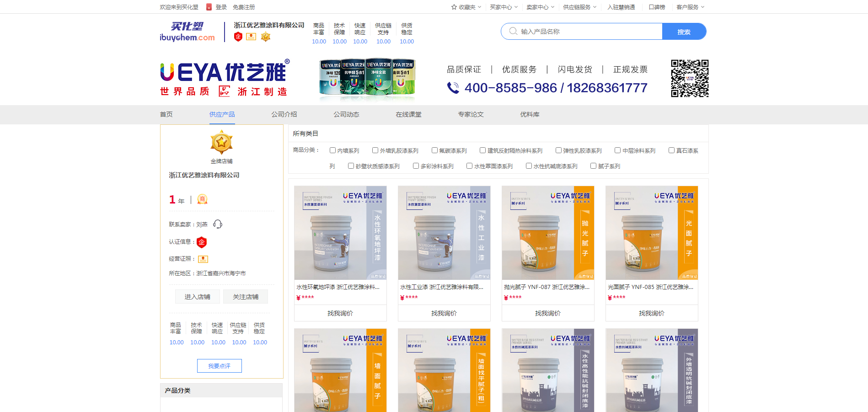Click the login user icon beside 登录
Image resolution: width=868 pixels, height=412 pixels.
[209, 7]
